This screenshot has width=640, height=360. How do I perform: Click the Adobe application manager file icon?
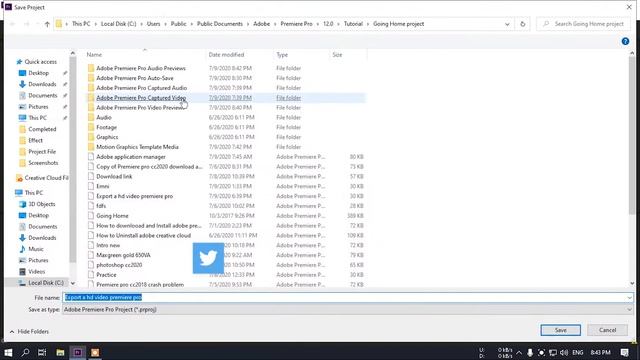point(91,157)
